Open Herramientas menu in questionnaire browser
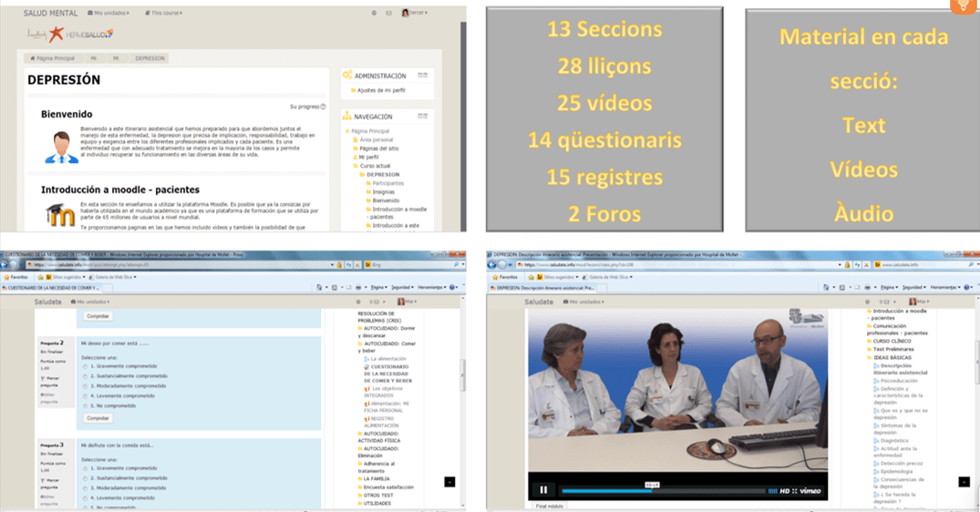Image resolution: width=980 pixels, height=512 pixels. coord(431,287)
